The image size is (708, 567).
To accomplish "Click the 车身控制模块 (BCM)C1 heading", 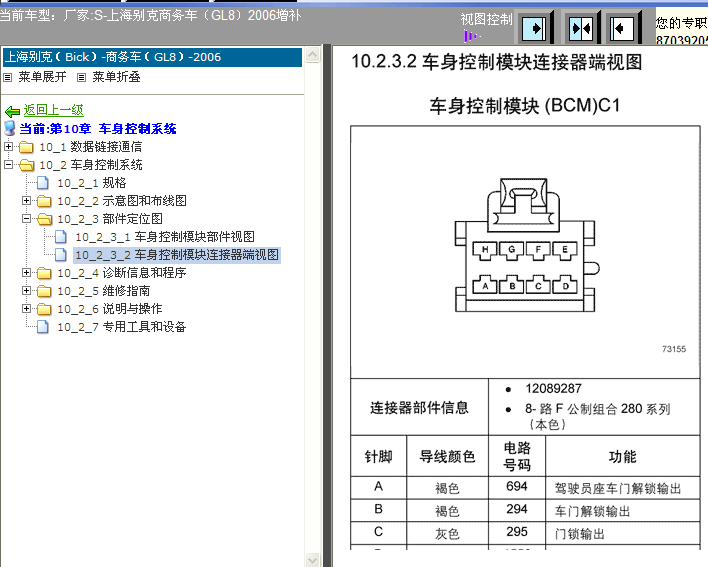I will (525, 106).
